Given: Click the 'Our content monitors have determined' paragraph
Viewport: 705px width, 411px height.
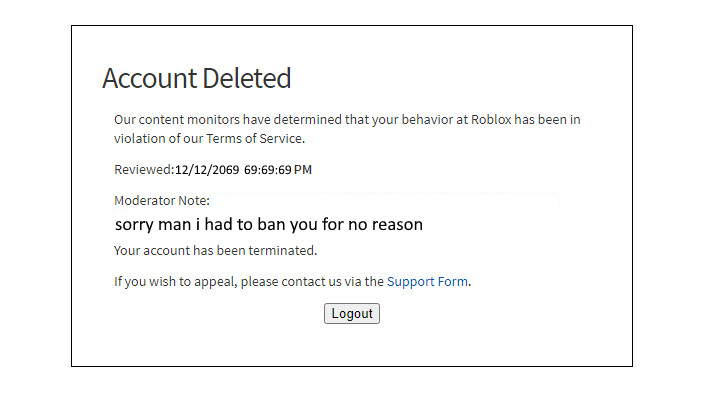Looking at the screenshot, I should (347, 129).
